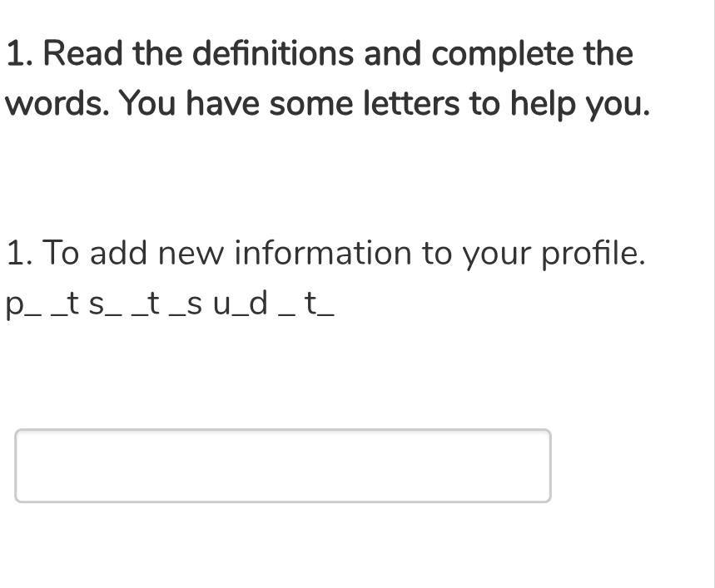Click the number '1.' before 'Read the definitions'
The width and height of the screenshot is (715, 588).
tap(20, 54)
